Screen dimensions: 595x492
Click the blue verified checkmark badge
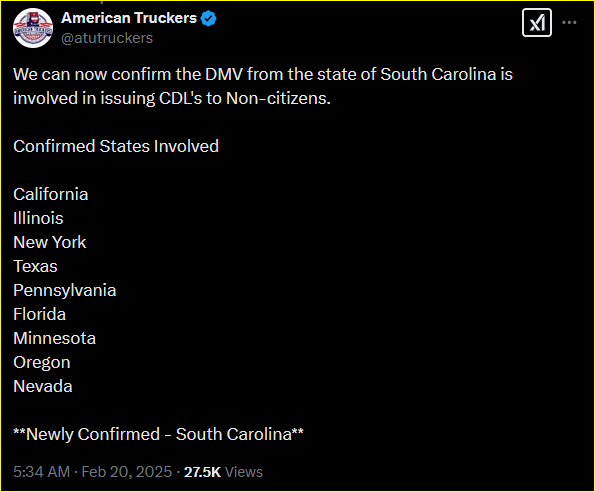(x=208, y=18)
